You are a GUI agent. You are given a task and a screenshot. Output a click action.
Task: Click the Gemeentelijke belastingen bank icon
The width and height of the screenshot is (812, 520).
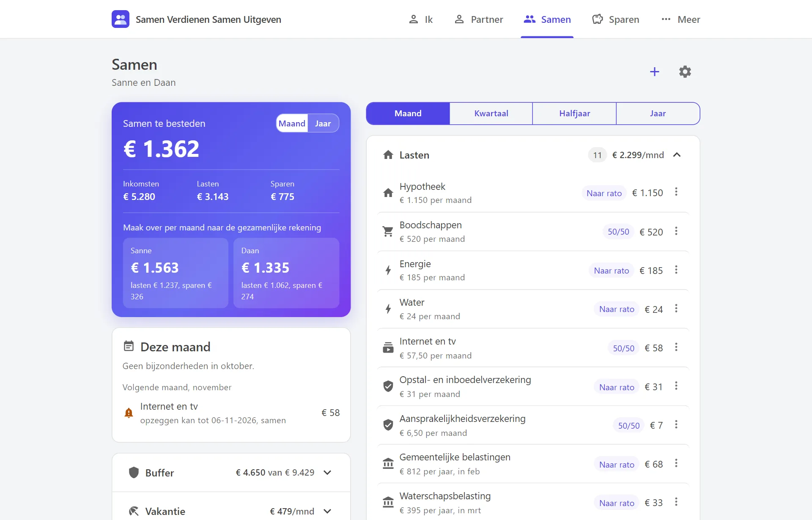coord(388,464)
